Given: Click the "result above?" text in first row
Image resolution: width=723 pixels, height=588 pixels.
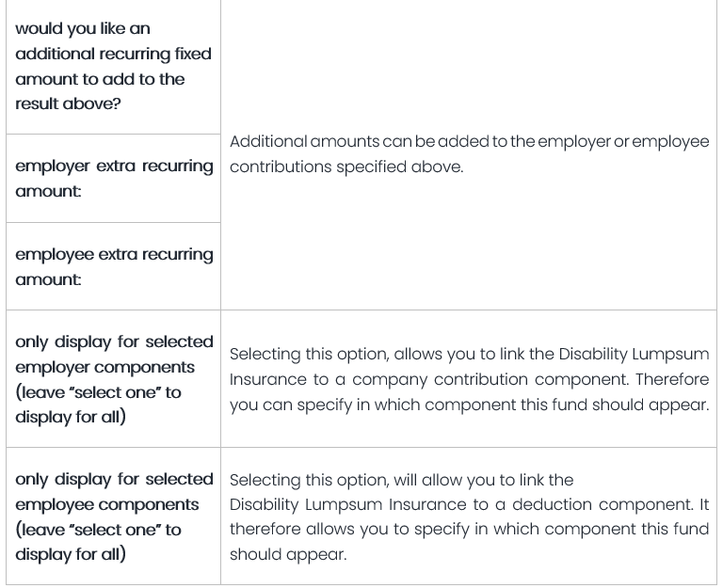Looking at the screenshot, I should pos(68,103).
